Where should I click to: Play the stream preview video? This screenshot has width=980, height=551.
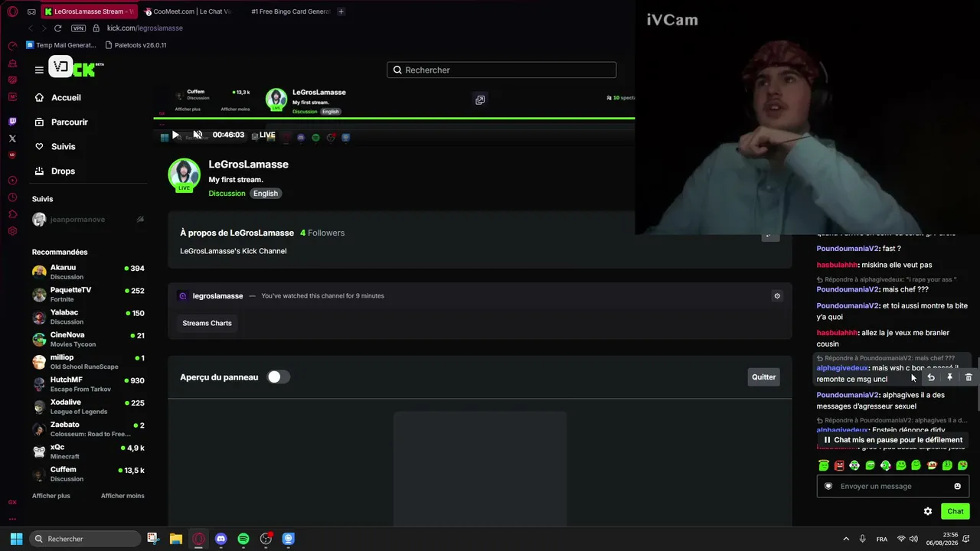(175, 135)
